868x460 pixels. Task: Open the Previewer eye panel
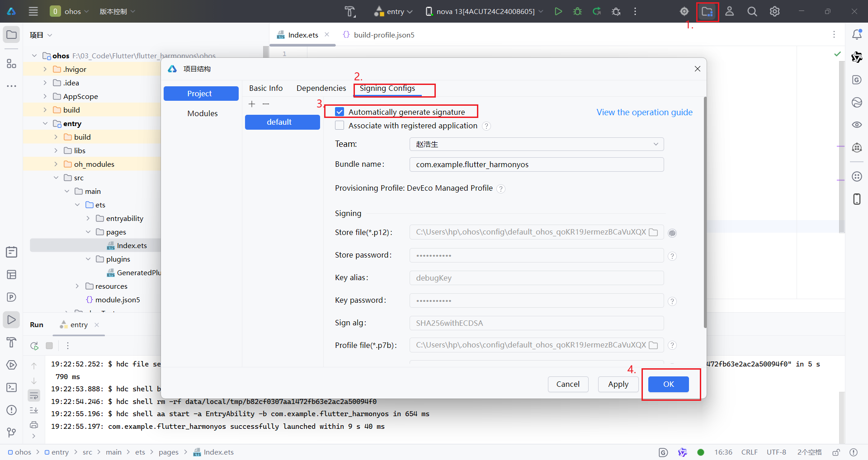(857, 125)
